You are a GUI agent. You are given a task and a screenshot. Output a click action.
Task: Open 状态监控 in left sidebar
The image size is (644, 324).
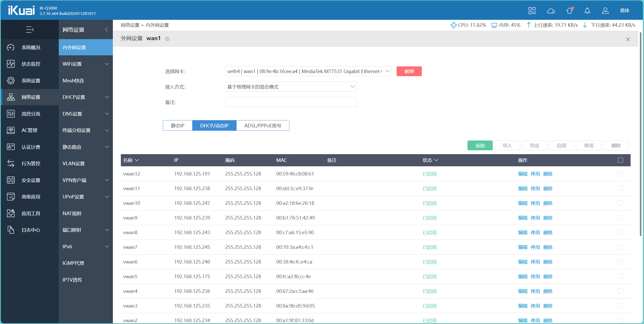31,64
